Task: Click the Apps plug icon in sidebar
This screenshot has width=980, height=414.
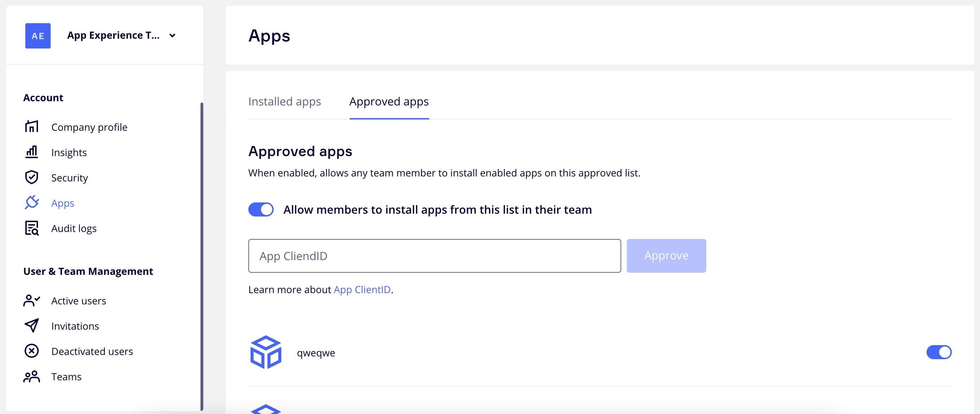Action: click(32, 203)
